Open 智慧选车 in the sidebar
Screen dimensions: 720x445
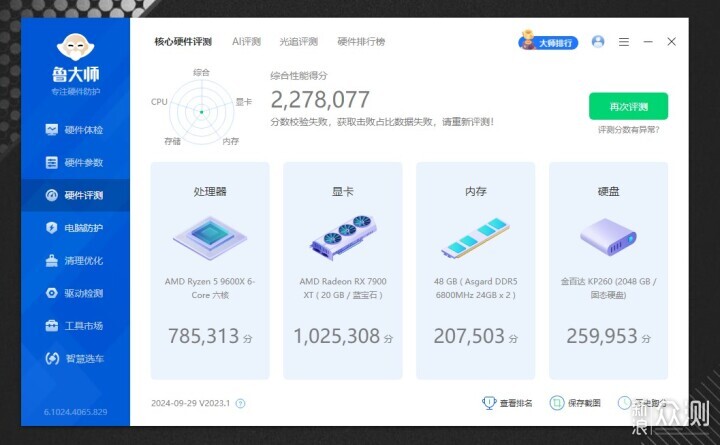[x=75, y=358]
